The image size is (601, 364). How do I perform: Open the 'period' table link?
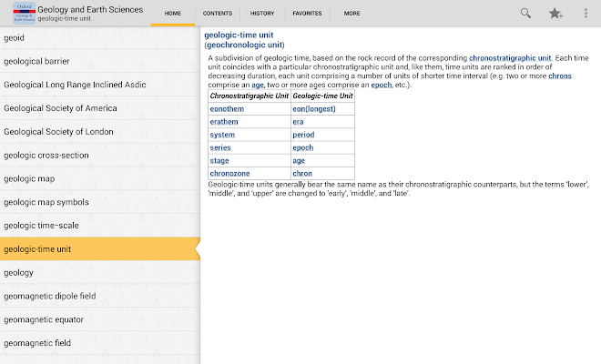point(303,135)
